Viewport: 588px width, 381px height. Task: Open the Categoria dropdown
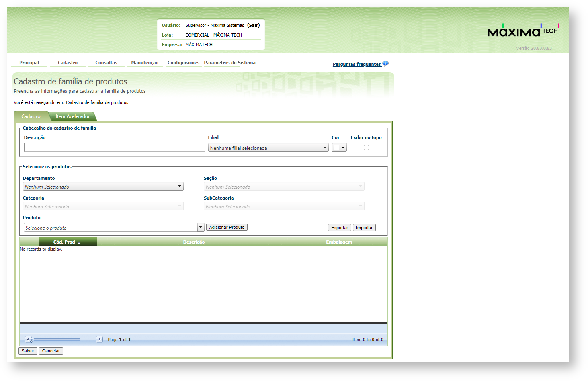(x=103, y=206)
